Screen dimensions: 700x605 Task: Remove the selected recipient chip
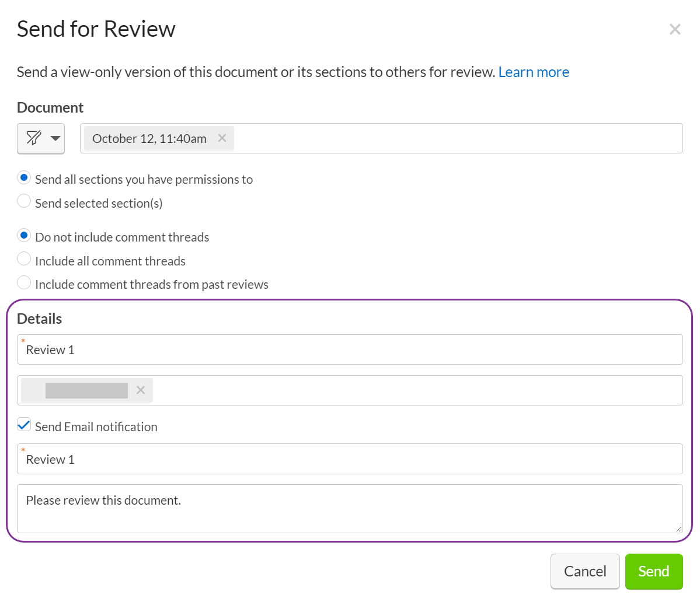tap(140, 390)
